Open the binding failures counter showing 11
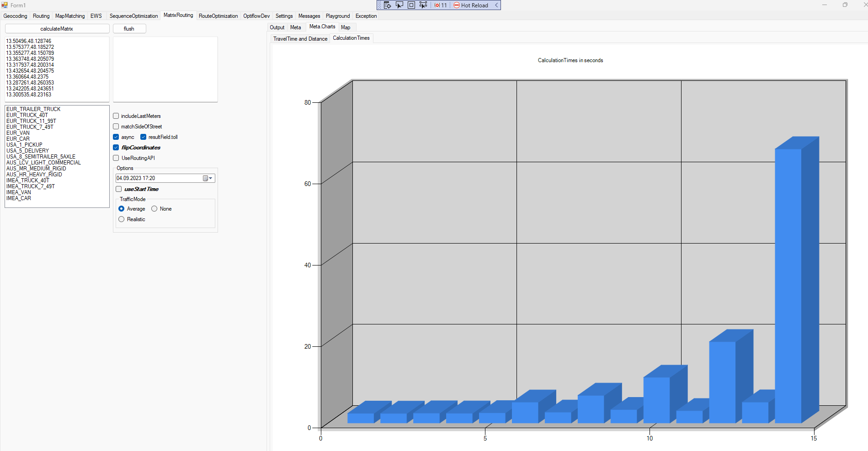This screenshot has width=868, height=451. [x=441, y=5]
